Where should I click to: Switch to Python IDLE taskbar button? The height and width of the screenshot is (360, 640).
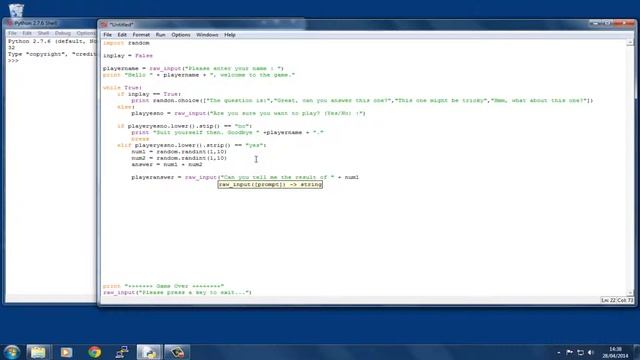point(149,352)
